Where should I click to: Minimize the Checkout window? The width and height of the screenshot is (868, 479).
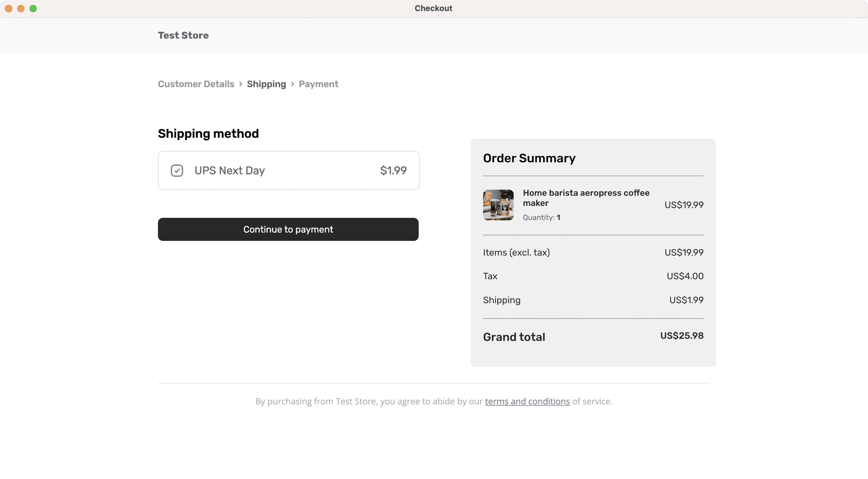click(21, 8)
